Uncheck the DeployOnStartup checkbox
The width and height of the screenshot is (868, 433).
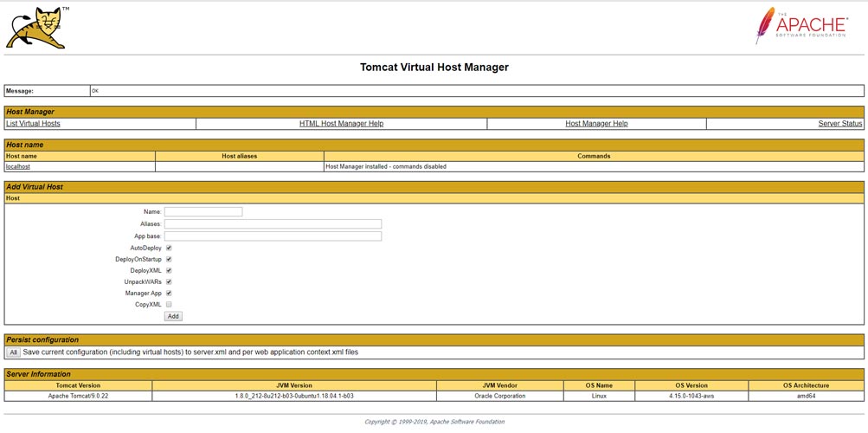(x=169, y=259)
